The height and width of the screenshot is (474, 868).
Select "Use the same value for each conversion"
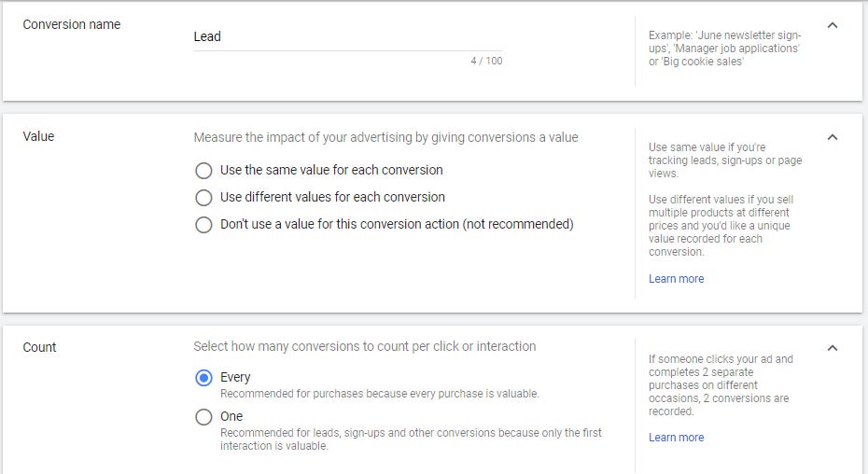click(203, 171)
